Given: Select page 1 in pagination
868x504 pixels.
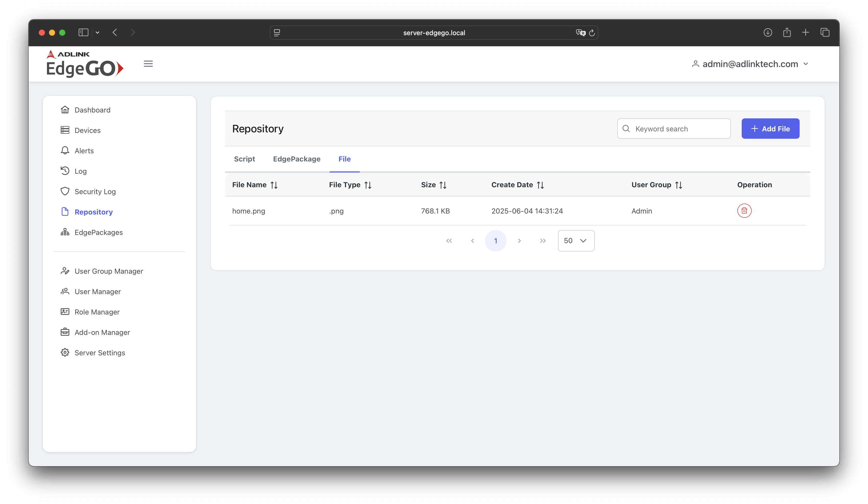Looking at the screenshot, I should click(x=495, y=241).
